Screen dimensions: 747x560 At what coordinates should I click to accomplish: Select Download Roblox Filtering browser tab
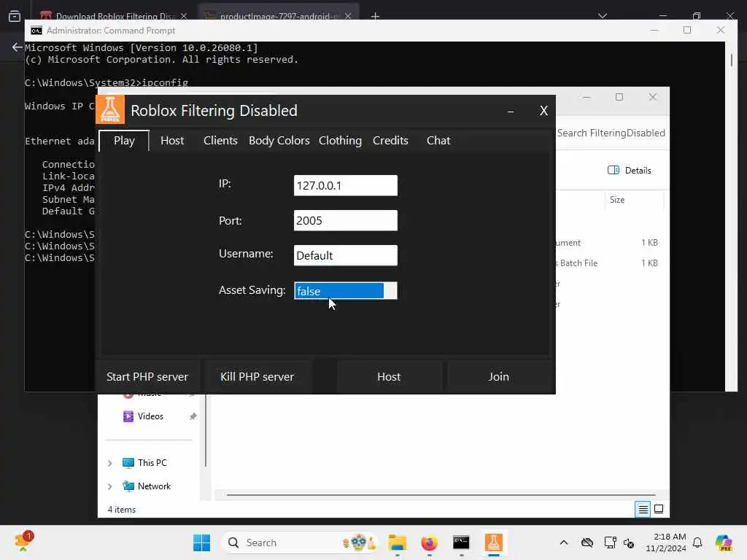pyautogui.click(x=115, y=16)
